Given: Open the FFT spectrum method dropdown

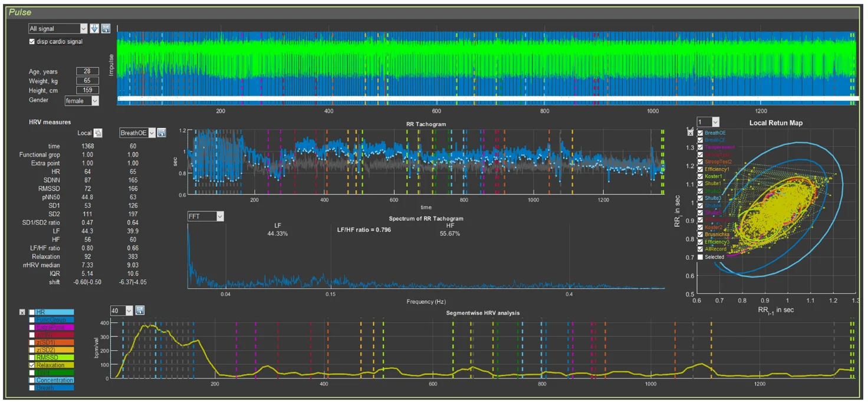Looking at the screenshot, I should tap(219, 216).
